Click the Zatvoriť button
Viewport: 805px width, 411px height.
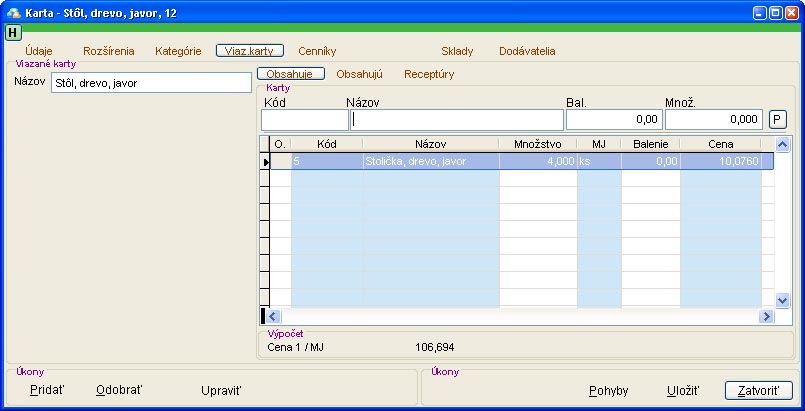(x=758, y=391)
